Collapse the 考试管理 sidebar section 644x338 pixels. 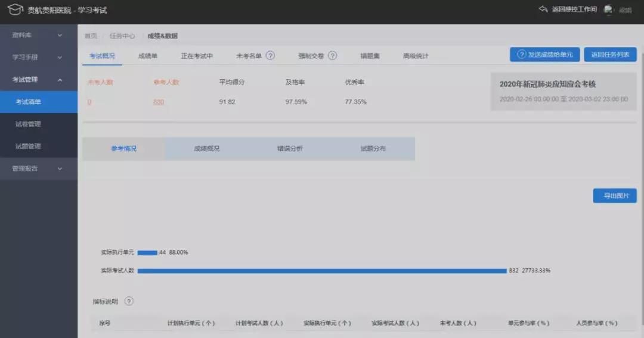38,79
